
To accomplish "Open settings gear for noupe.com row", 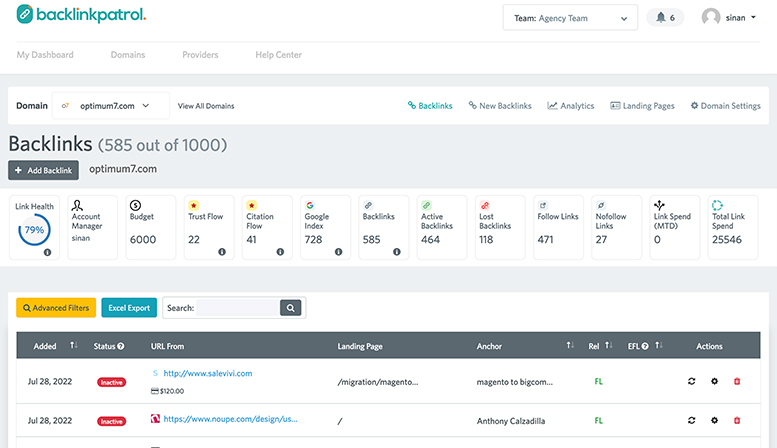I will point(715,420).
